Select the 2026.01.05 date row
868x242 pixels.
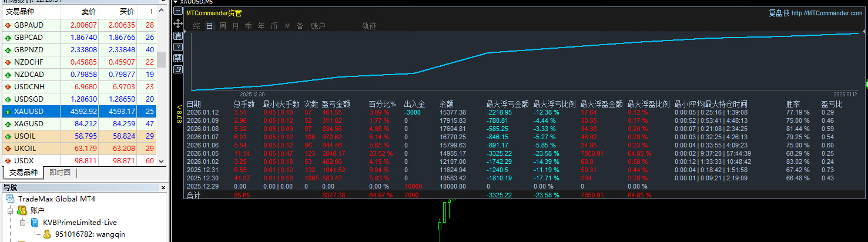pyautogui.click(x=203, y=153)
